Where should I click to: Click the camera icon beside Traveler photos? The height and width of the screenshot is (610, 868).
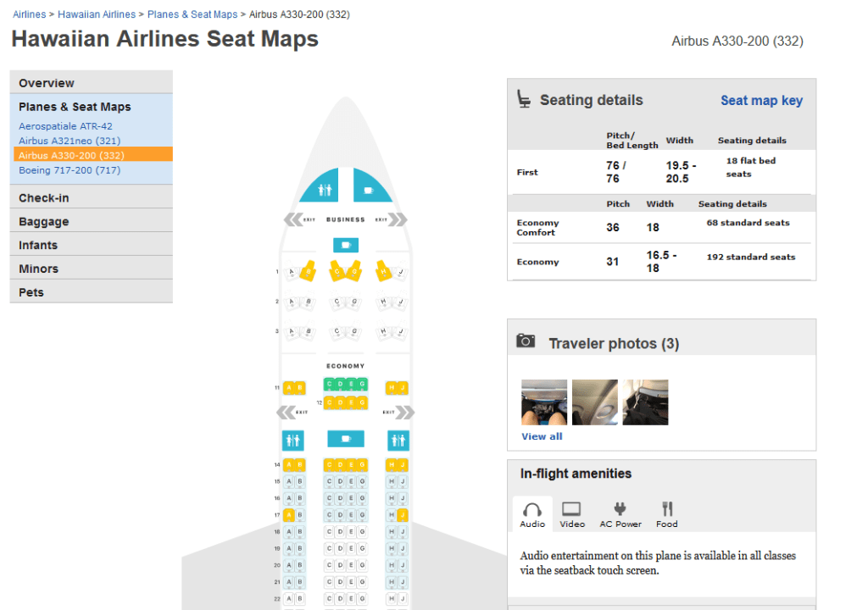pyautogui.click(x=526, y=341)
